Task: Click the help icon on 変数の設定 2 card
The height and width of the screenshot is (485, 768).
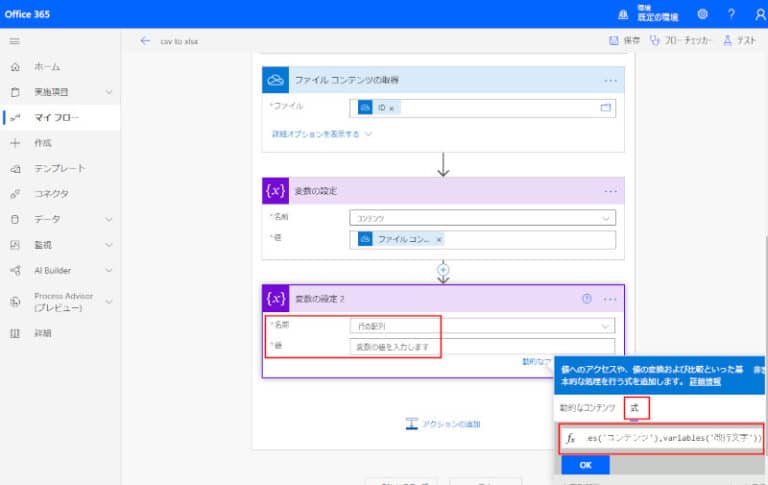Action: 587,299
